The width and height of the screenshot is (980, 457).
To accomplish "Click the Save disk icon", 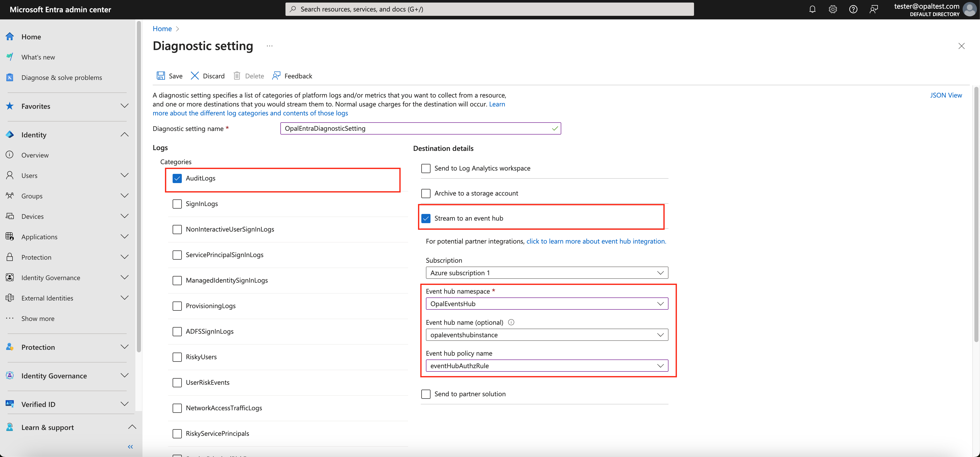I will (x=161, y=76).
